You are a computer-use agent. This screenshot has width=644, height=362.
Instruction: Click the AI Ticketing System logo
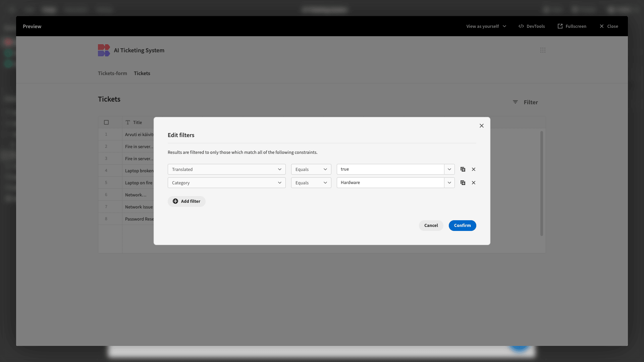(x=104, y=50)
